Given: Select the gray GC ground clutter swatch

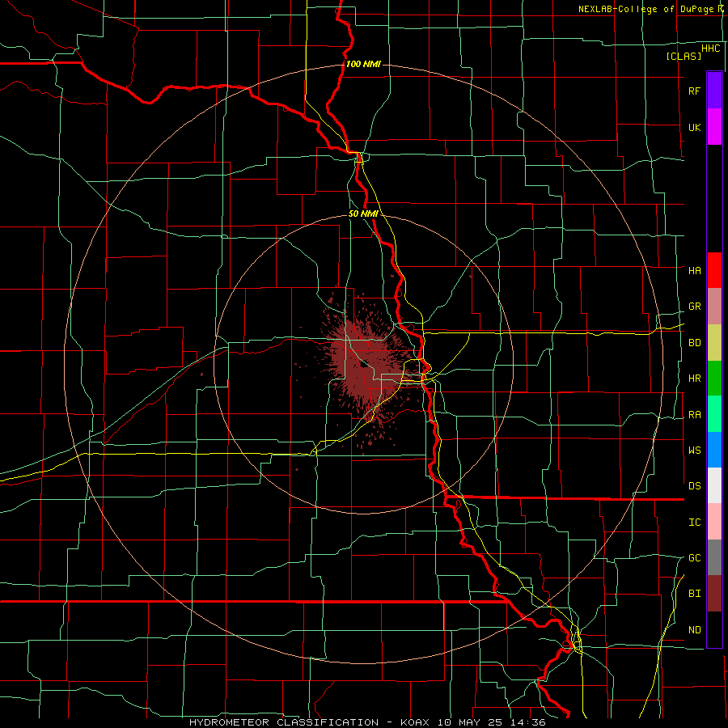Looking at the screenshot, I should click(x=714, y=557).
